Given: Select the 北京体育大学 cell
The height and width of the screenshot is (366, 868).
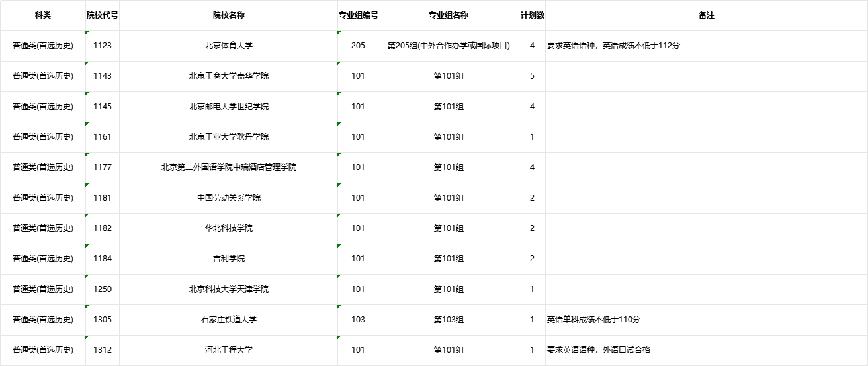Looking at the screenshot, I should coord(228,46).
